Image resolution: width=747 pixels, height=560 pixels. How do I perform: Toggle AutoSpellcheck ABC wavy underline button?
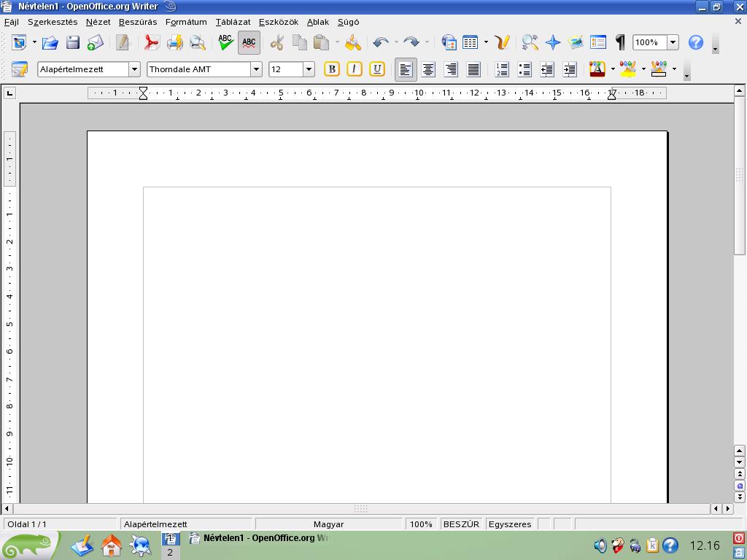coord(249,42)
